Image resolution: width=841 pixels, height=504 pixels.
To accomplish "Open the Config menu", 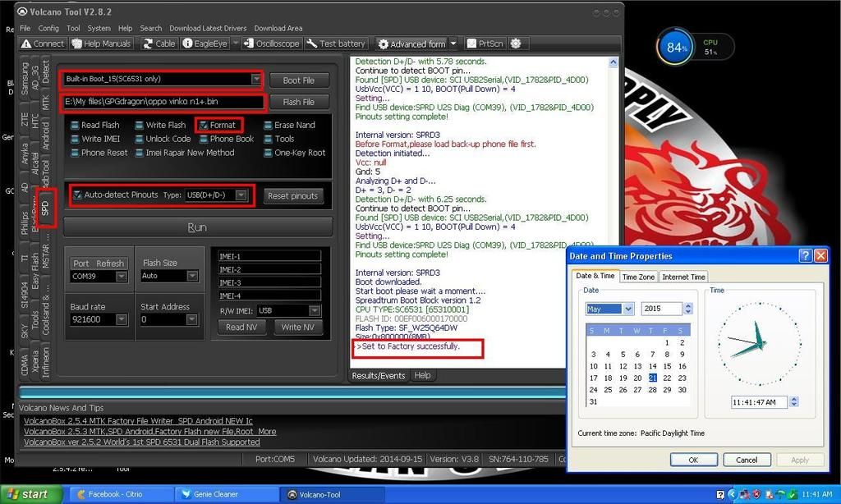I will click(x=48, y=28).
